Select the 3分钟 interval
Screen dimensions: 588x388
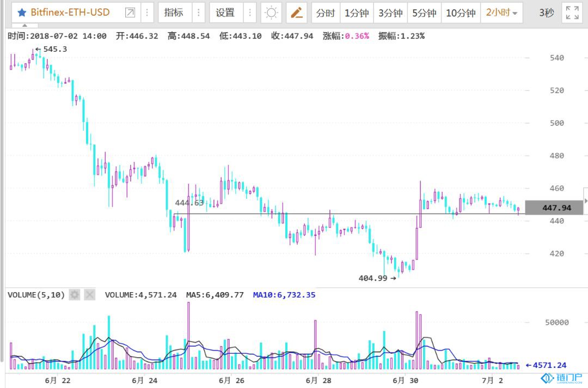[390, 13]
